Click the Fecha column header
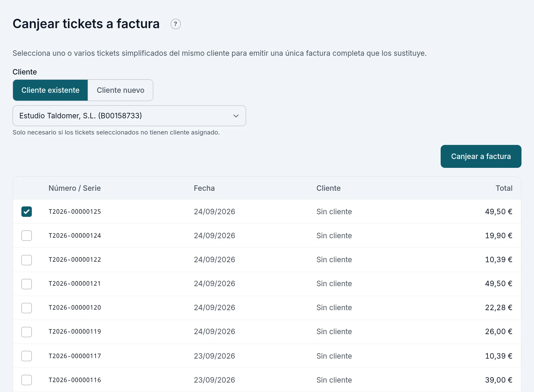Screen dimensions: 534x392 pos(204,188)
